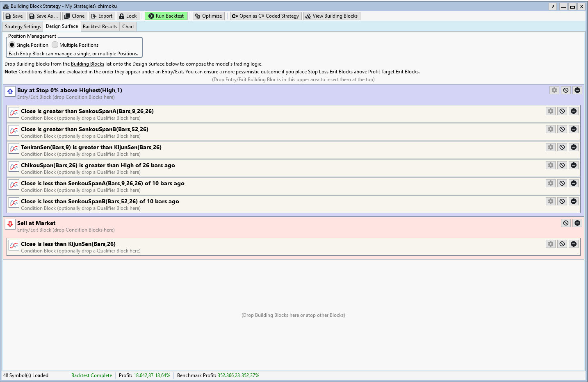This screenshot has width=588, height=382.
Task: Click the Close less than KijunSen indicator icon
Action: 14,245
